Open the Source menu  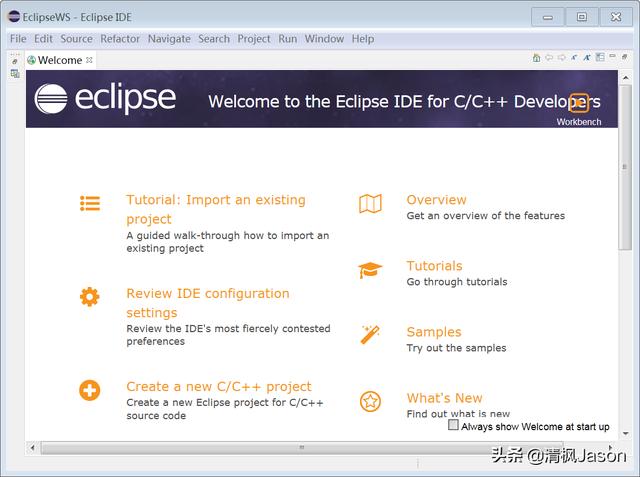click(76, 39)
